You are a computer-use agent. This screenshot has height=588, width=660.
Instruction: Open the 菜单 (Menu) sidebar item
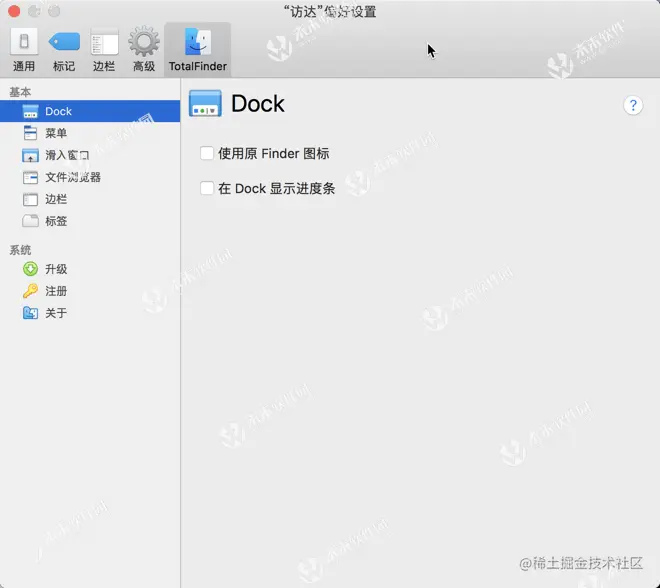pyautogui.click(x=90, y=133)
